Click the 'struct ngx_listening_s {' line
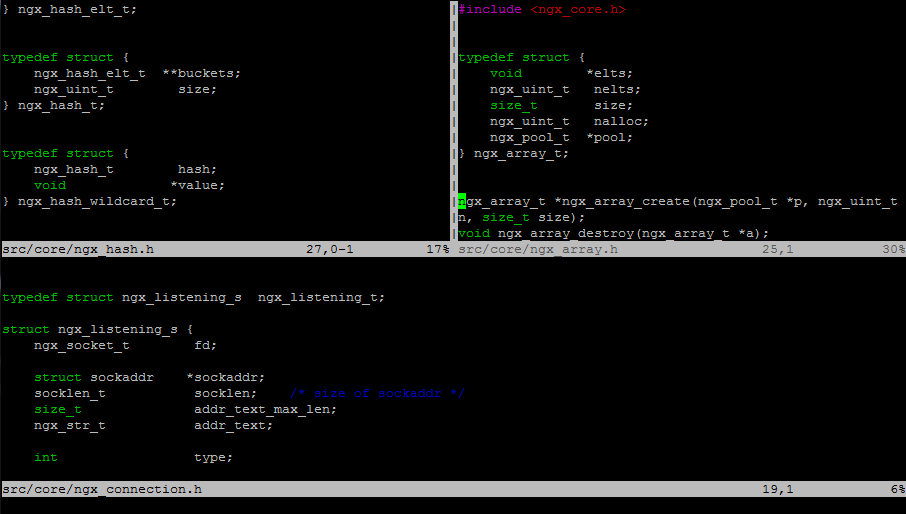 (97, 329)
